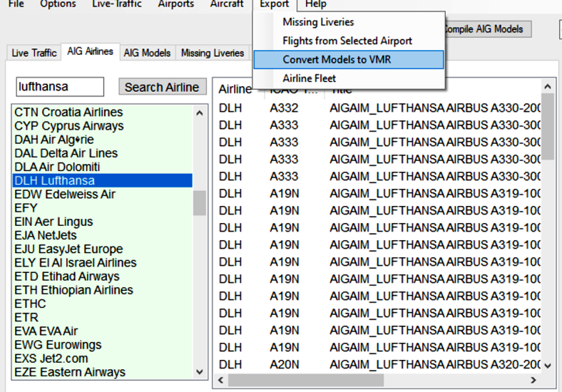The width and height of the screenshot is (562, 392).
Task: Click the lufthansa search input field
Action: (60, 87)
